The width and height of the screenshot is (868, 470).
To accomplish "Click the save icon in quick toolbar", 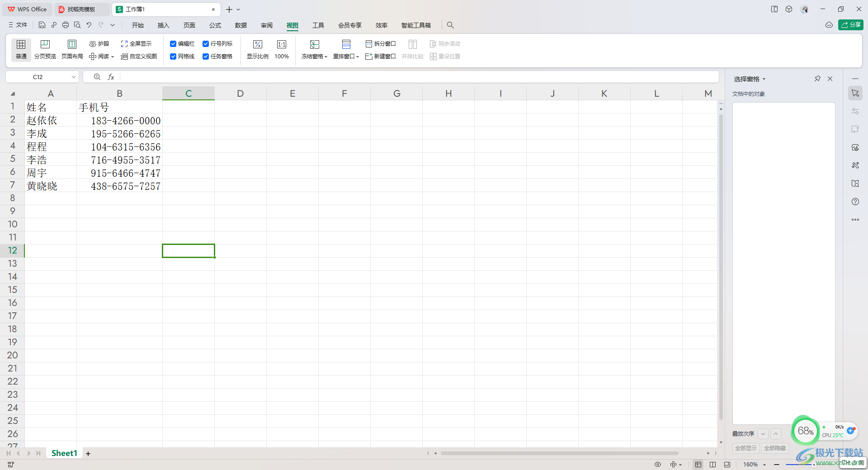I will 42,25.
